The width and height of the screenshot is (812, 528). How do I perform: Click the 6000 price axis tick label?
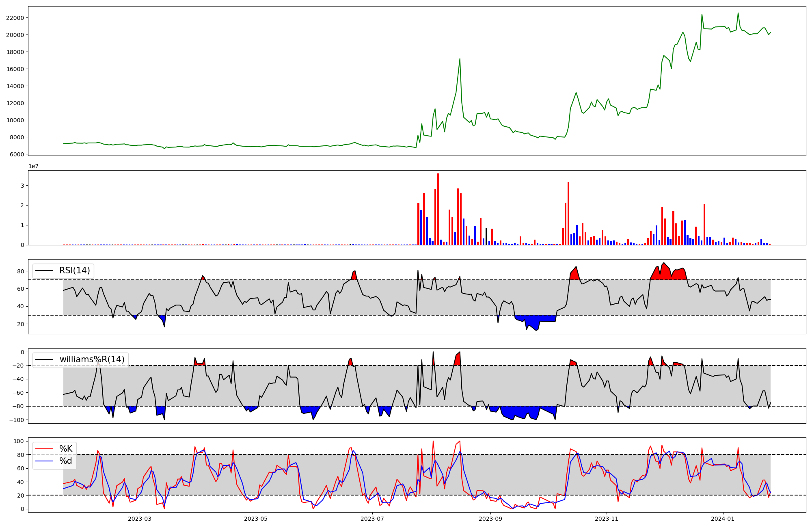[16, 154]
